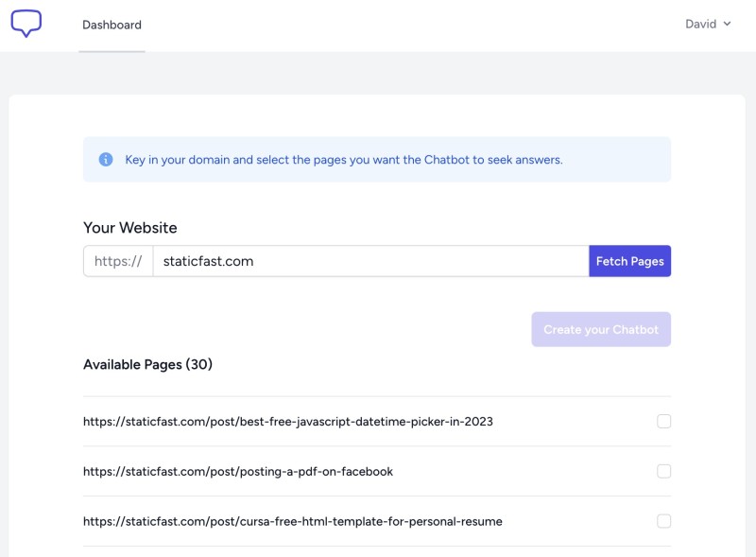
Task: Click the Fetch Pages button
Action: (x=629, y=261)
